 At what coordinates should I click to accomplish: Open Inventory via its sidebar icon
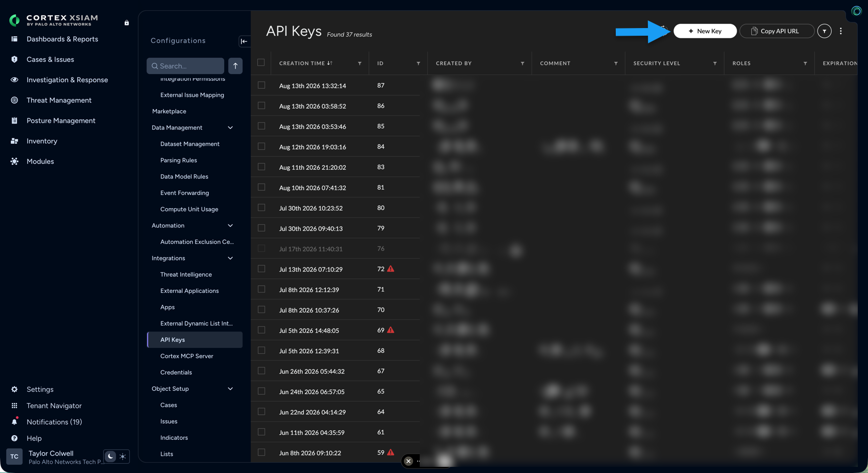click(14, 141)
